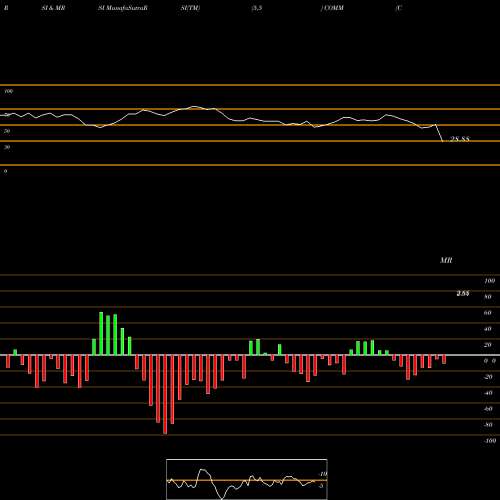Click the deepest red histogram bar
500x500 pixels.
(165, 394)
